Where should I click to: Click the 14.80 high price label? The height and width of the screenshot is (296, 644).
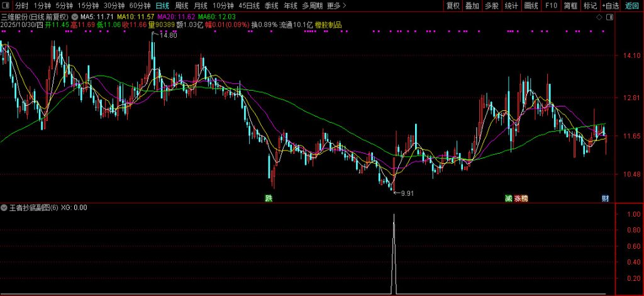click(x=167, y=35)
